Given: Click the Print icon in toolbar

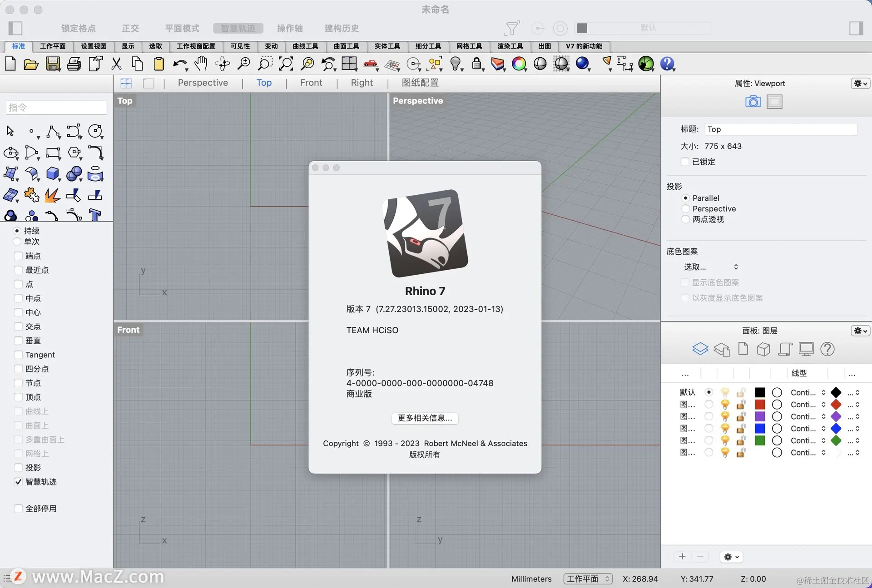Looking at the screenshot, I should [x=74, y=64].
